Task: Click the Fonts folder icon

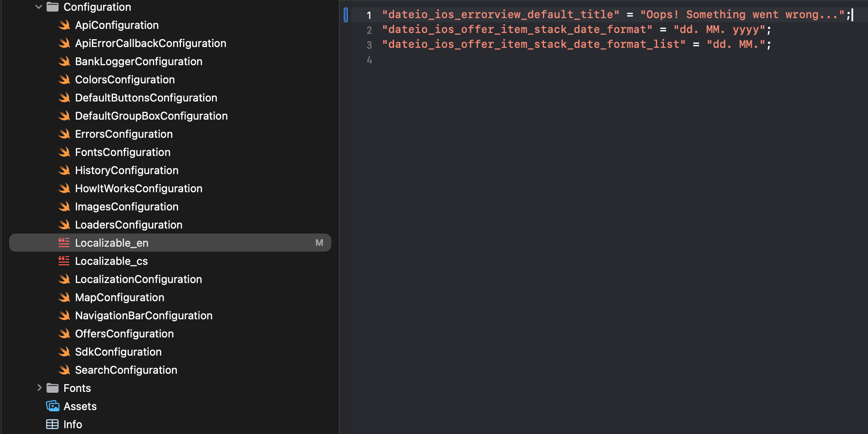Action: [52, 388]
